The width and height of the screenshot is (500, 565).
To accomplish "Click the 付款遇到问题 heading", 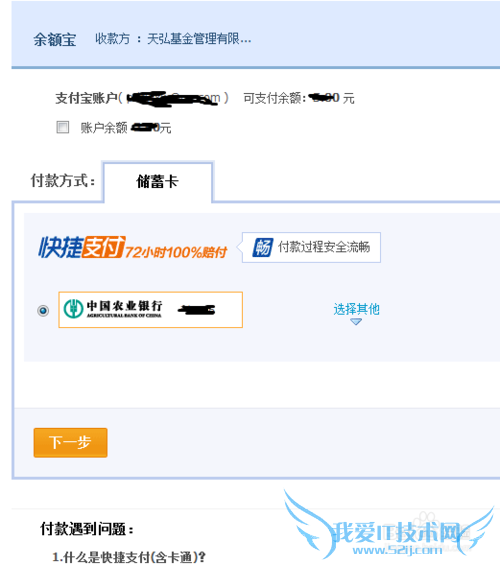I will 87,529.
